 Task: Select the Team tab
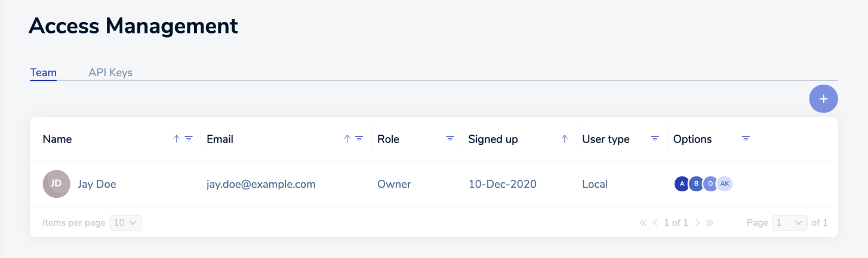(43, 73)
